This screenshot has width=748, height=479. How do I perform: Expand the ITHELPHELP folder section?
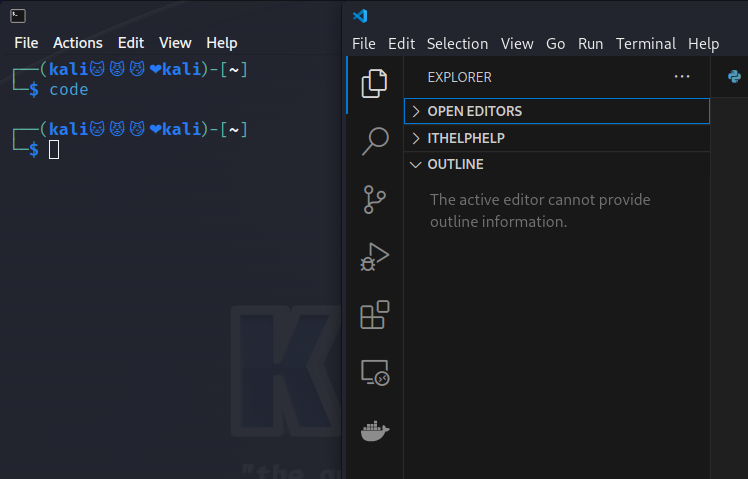tap(557, 138)
